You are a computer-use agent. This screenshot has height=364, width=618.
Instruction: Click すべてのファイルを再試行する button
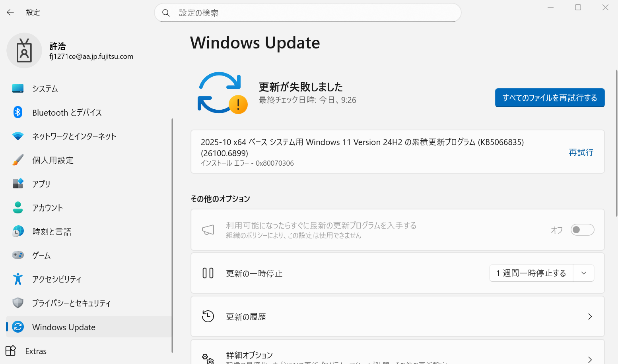pos(550,98)
